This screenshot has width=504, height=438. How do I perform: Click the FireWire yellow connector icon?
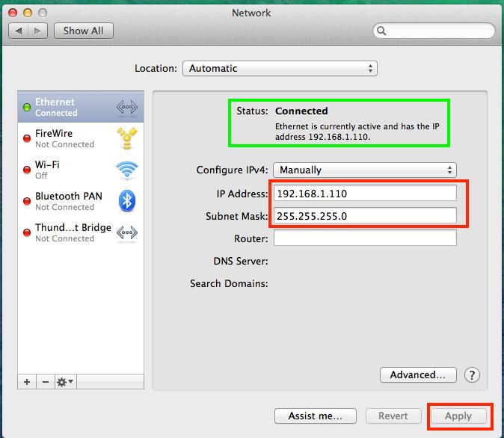tap(127, 138)
